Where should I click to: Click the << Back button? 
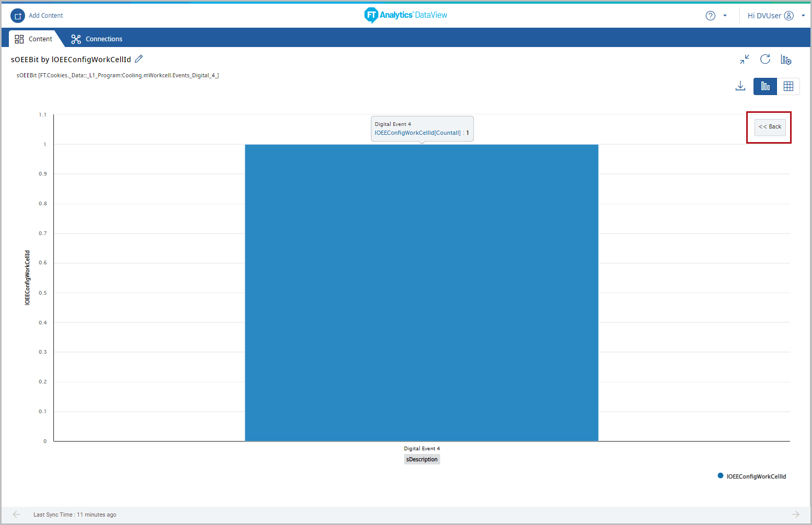(x=770, y=127)
